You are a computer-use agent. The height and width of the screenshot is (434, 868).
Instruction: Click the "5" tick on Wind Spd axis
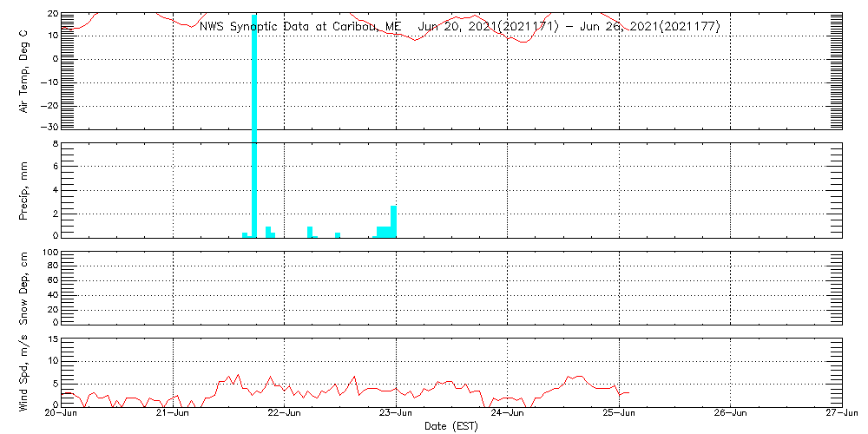point(56,384)
